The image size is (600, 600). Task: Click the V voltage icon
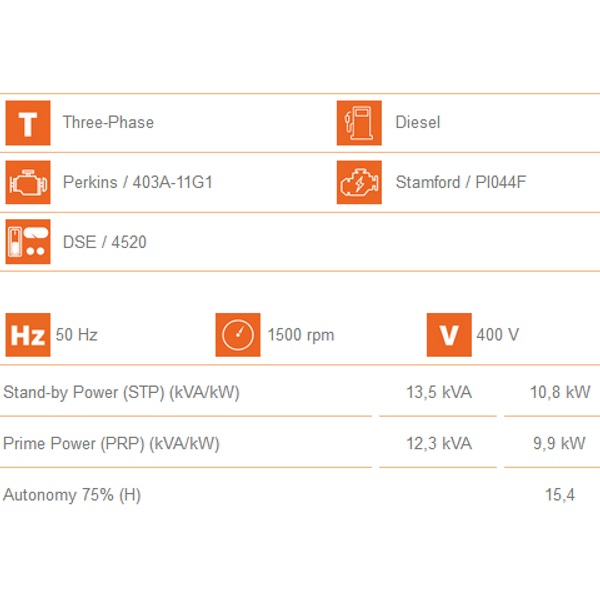[x=449, y=335]
